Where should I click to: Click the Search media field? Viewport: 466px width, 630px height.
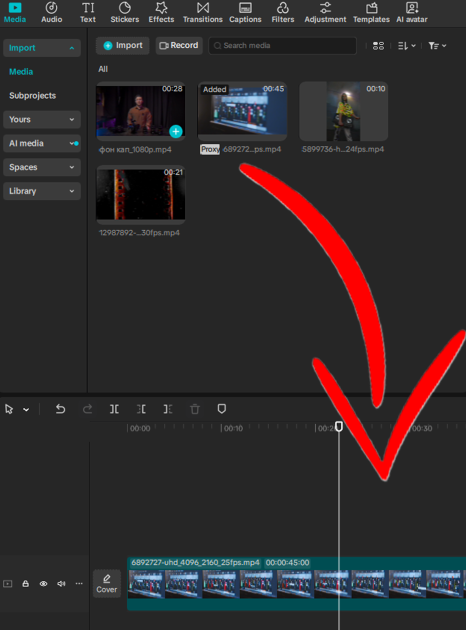click(282, 45)
